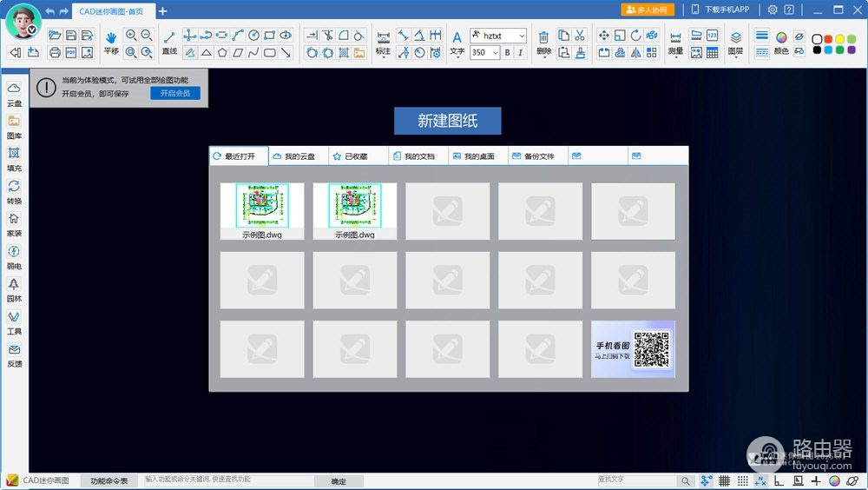Click the 下载手机APP link

click(x=720, y=10)
